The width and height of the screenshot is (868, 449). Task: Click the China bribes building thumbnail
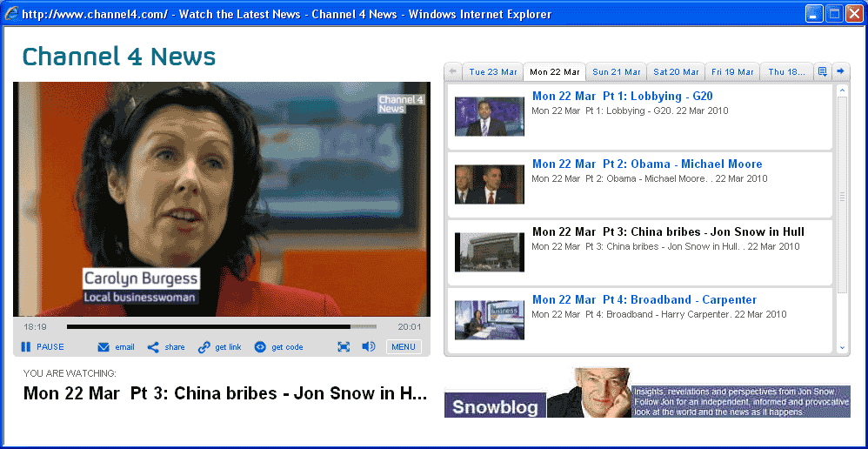pyautogui.click(x=490, y=251)
